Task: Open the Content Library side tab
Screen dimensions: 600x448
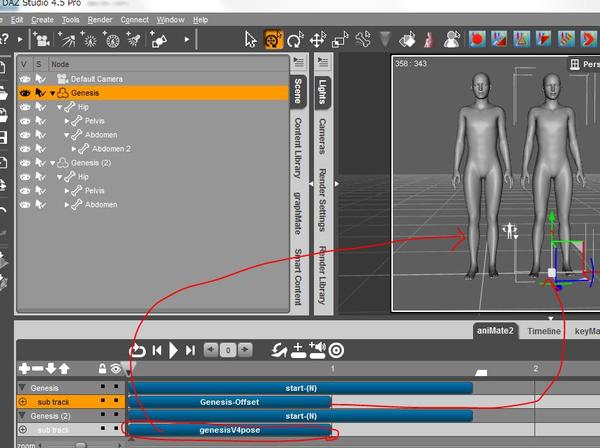Action: click(x=298, y=148)
